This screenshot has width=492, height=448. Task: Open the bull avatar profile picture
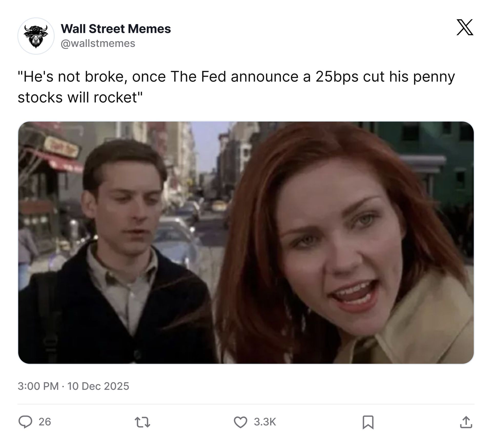[36, 36]
